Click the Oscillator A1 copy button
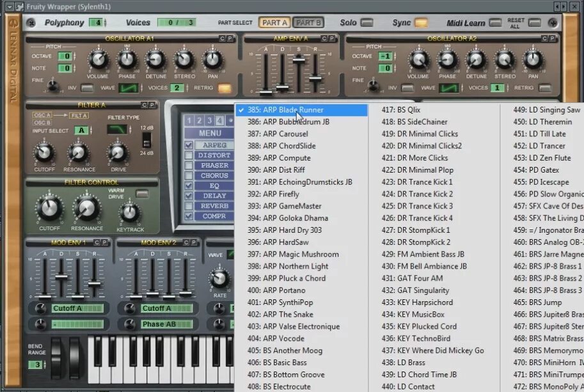This screenshot has height=392, width=584. pyautogui.click(x=222, y=38)
